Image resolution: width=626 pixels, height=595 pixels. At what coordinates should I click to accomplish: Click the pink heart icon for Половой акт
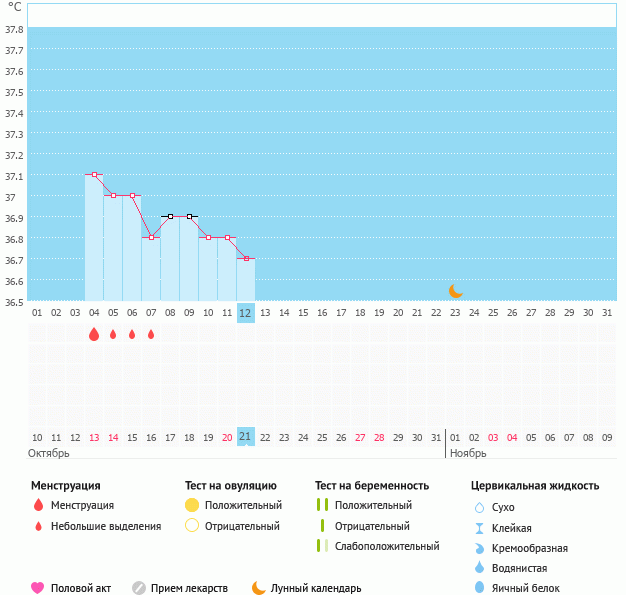coord(38,588)
